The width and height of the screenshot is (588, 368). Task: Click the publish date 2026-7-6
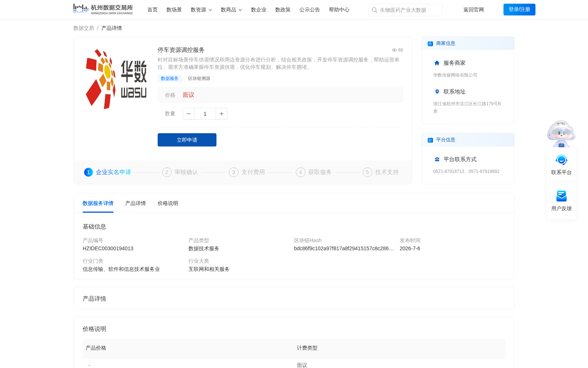pos(410,249)
